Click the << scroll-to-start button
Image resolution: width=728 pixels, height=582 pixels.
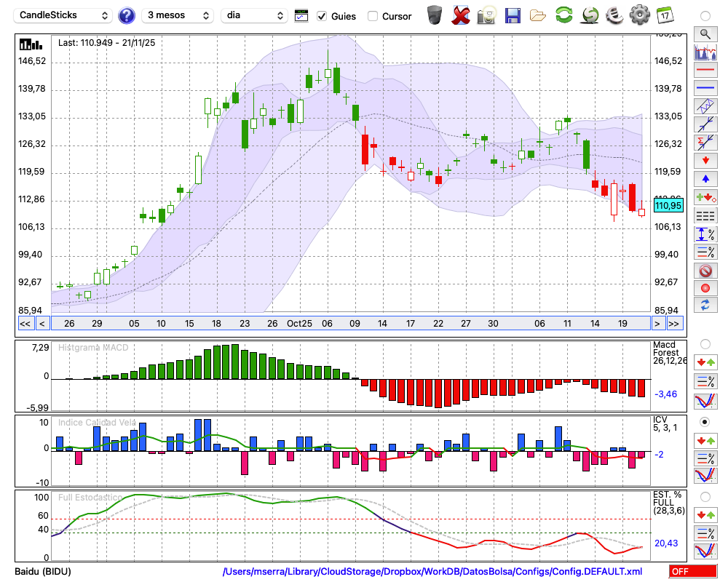(x=25, y=324)
